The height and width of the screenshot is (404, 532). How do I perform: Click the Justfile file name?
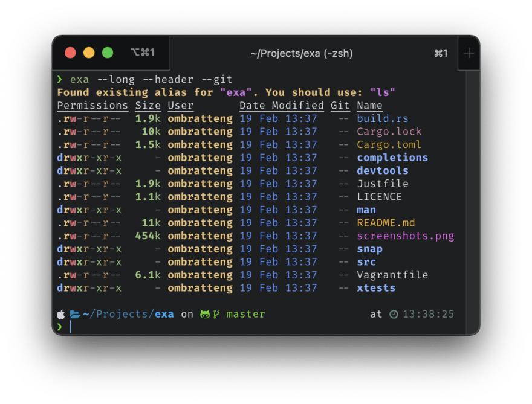coord(382,184)
